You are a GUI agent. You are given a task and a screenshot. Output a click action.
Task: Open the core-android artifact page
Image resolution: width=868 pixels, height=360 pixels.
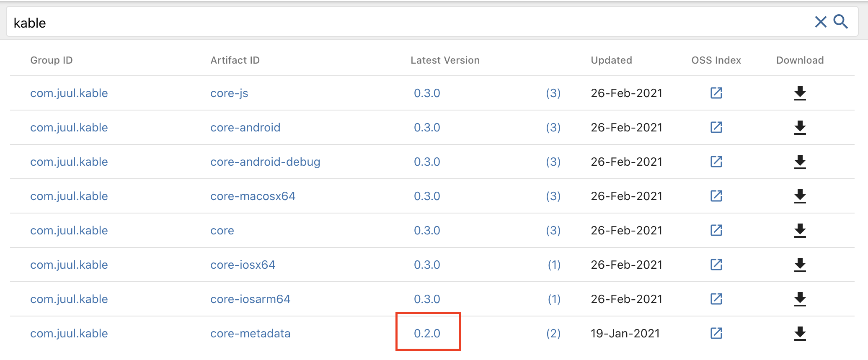pos(245,128)
